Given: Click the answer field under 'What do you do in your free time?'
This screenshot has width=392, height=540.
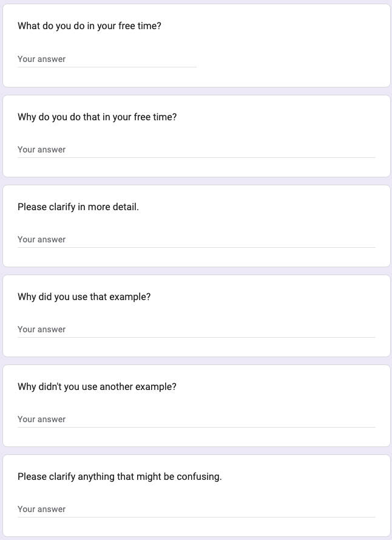Looking at the screenshot, I should click(107, 60).
